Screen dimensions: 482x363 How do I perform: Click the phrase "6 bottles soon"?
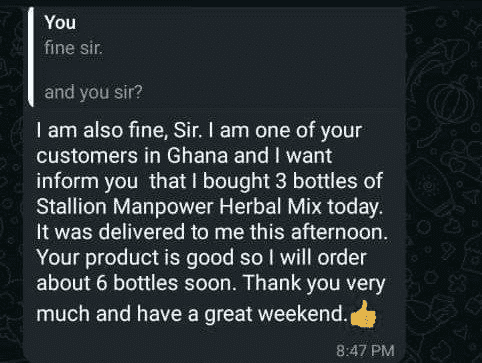(x=166, y=283)
